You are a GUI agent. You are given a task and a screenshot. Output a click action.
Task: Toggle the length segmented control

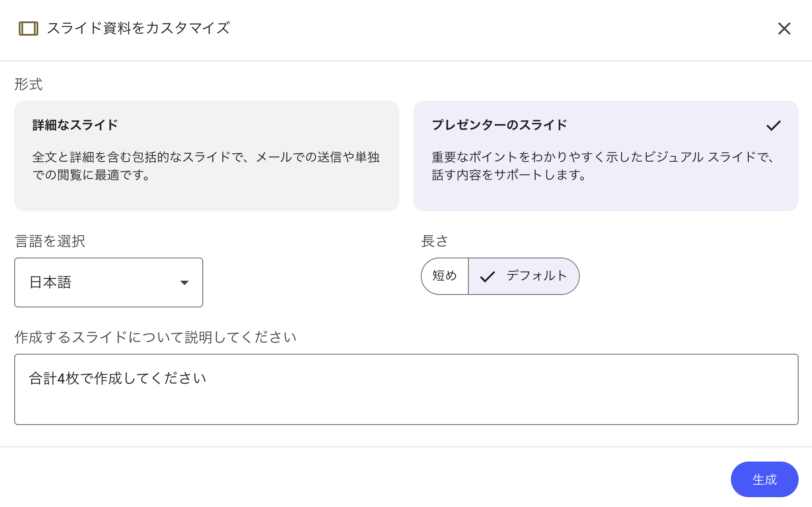tap(500, 276)
